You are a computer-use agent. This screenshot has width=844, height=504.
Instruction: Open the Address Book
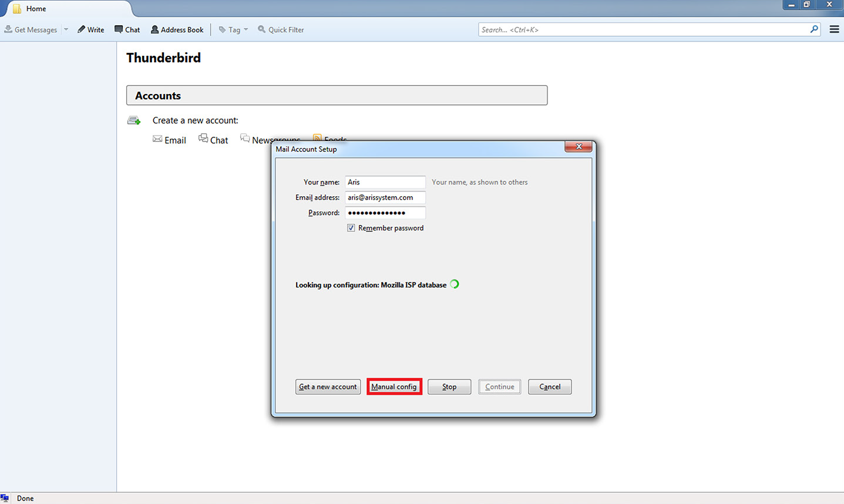click(x=177, y=29)
